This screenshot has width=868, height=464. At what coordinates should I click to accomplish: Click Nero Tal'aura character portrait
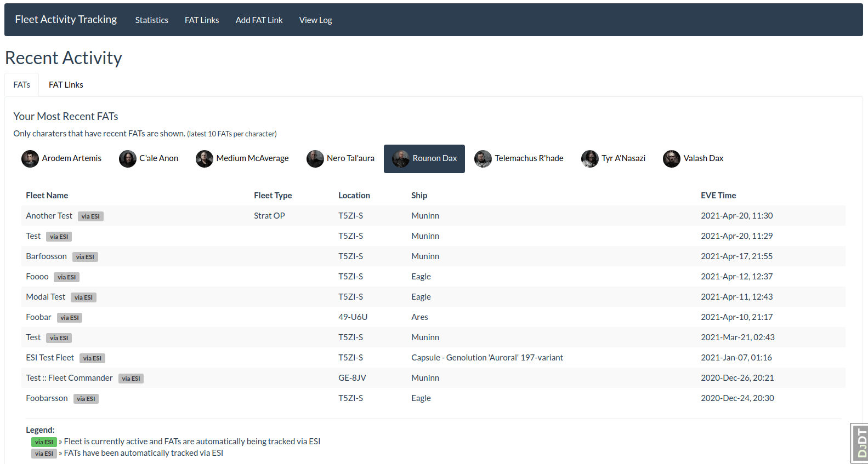point(315,159)
